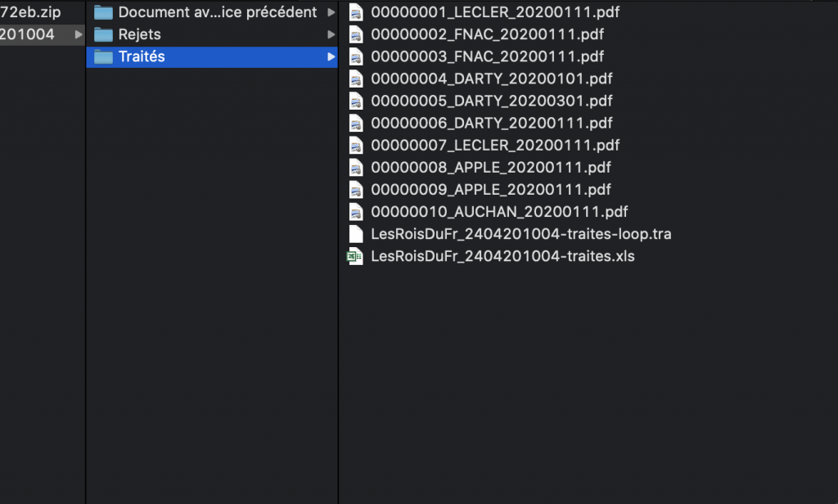
Task: Select file name 00000009_APPLE_20200111.pdf
Action: (x=491, y=190)
